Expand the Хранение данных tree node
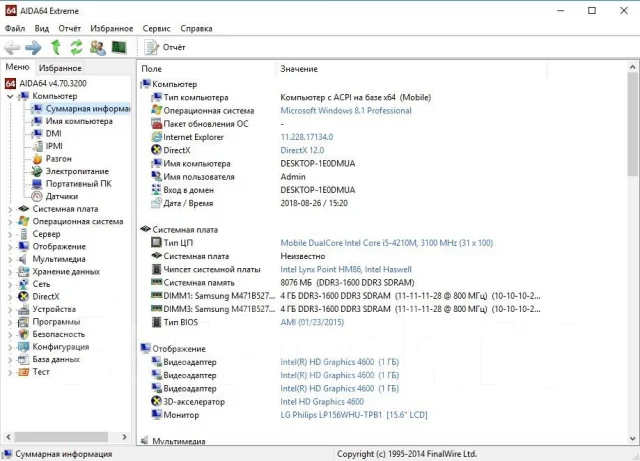This screenshot has width=640, height=461. 10,272
